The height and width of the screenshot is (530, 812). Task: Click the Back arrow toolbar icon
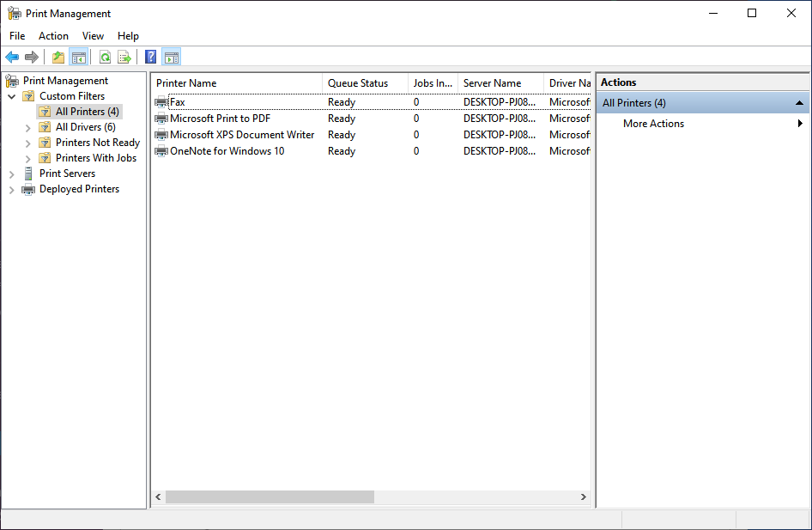click(x=12, y=57)
